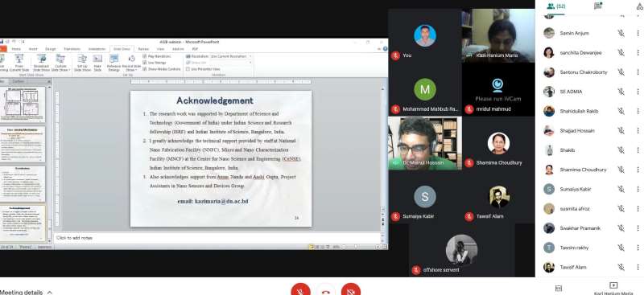The width and height of the screenshot is (644, 295).
Task: Expand Meeting details with the up chevron
Action: point(50,292)
